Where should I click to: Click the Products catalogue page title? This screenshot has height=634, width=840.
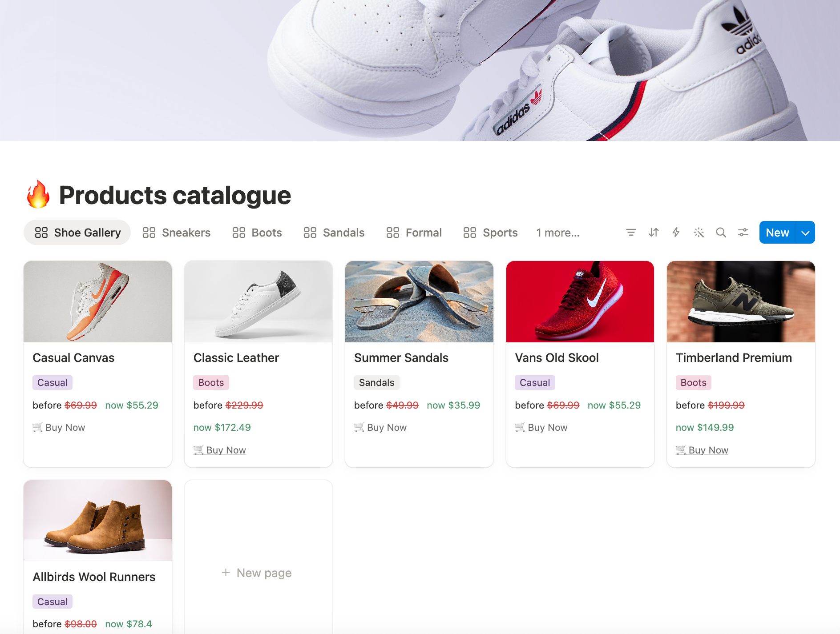(x=175, y=195)
